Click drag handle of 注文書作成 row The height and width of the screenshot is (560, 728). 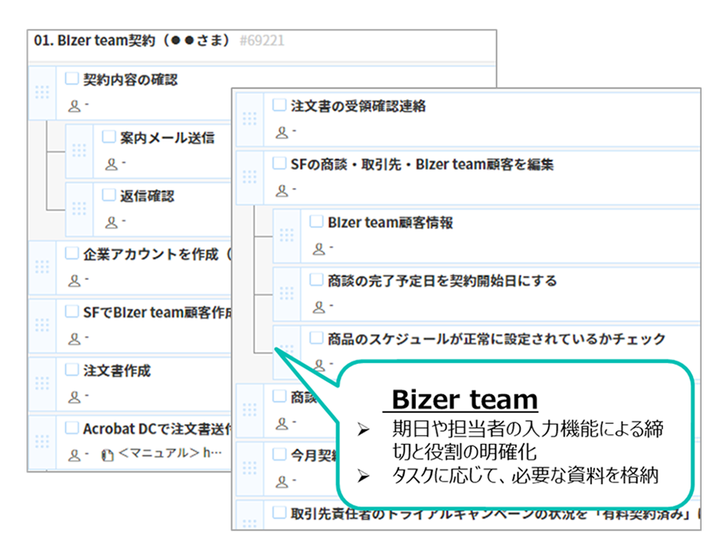click(42, 383)
